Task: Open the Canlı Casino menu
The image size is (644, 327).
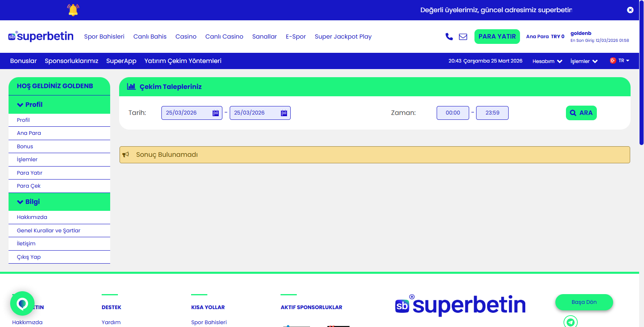Action: [x=224, y=37]
